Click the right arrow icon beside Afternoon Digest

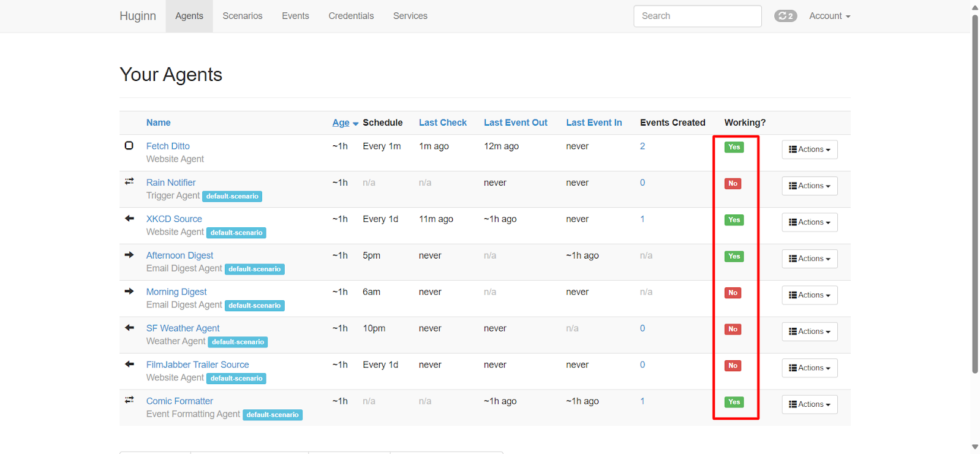click(x=129, y=255)
